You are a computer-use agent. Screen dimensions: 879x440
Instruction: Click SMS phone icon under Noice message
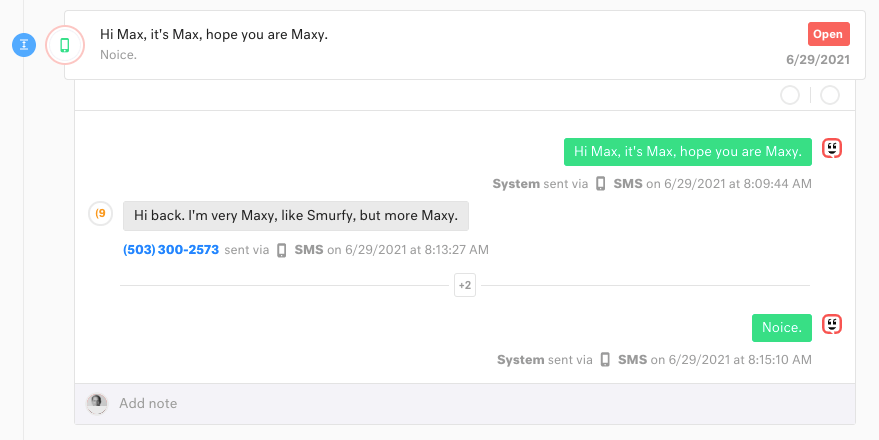(605, 360)
